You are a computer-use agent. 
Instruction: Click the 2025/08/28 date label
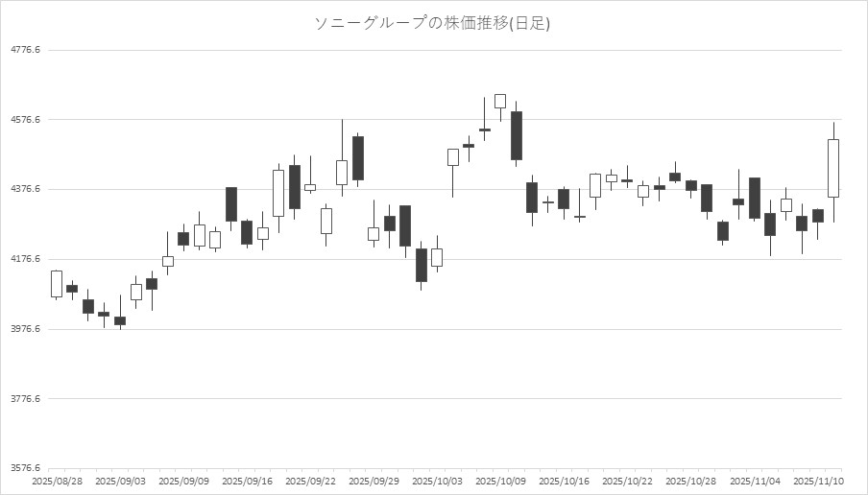[x=57, y=480]
